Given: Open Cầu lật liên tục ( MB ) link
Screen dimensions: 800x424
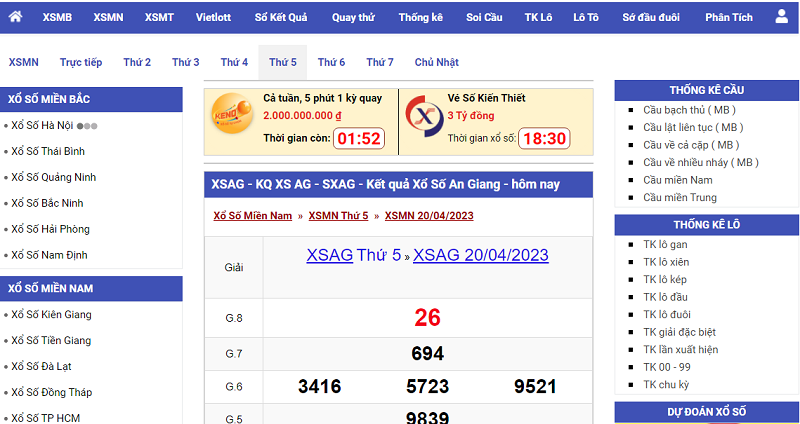Looking at the screenshot, I should pos(693,128).
